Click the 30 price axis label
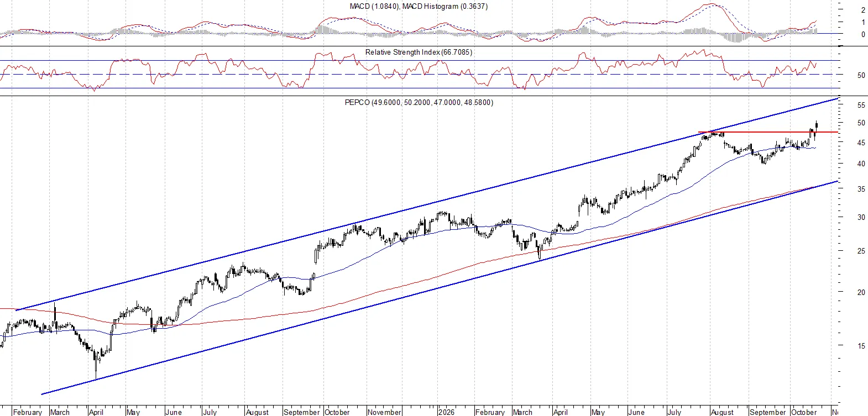This screenshot has height=416, width=868. tap(861, 217)
